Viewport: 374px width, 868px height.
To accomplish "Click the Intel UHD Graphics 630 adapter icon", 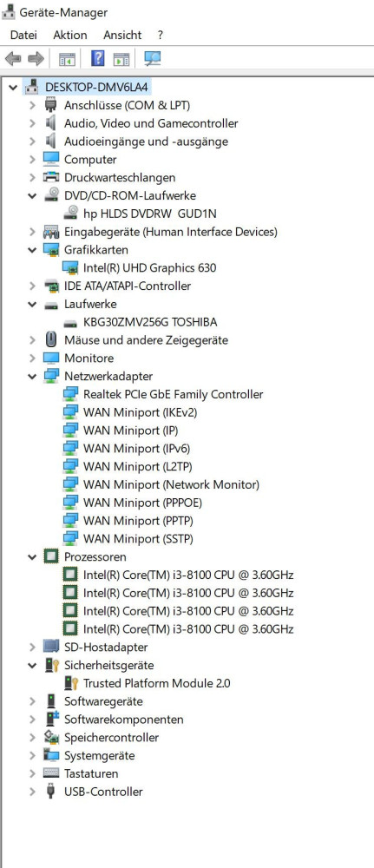I will (x=70, y=268).
